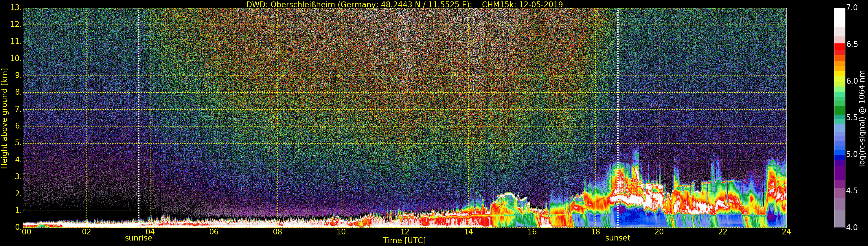Viewport: 868px width, 246px height.
Task: Click the colorbar value label '7.0'
Action: click(x=852, y=8)
